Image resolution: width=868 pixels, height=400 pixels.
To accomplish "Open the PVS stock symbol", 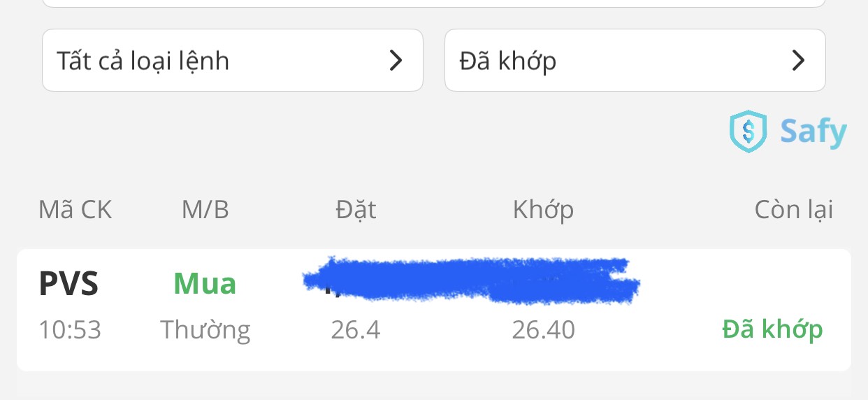I will 68,284.
